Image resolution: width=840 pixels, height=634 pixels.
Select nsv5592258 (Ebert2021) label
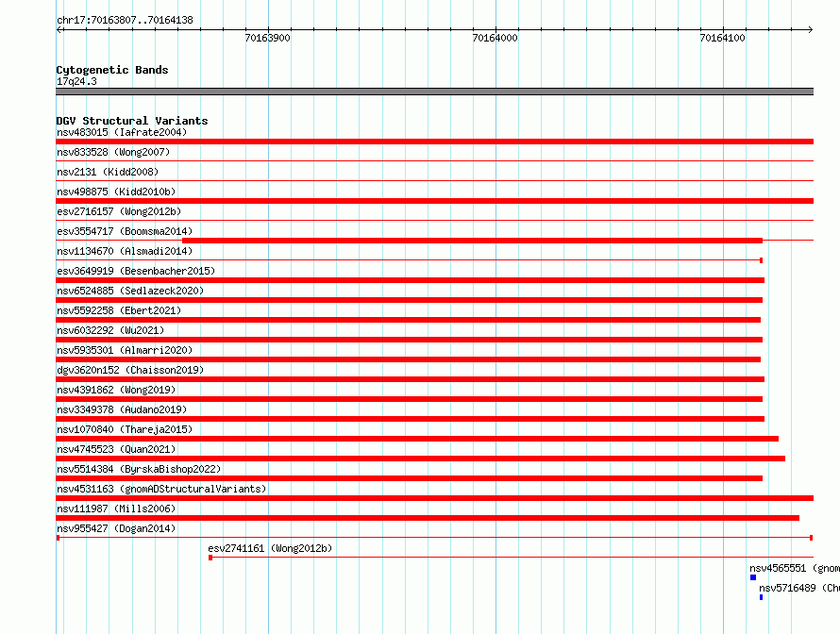click(119, 310)
